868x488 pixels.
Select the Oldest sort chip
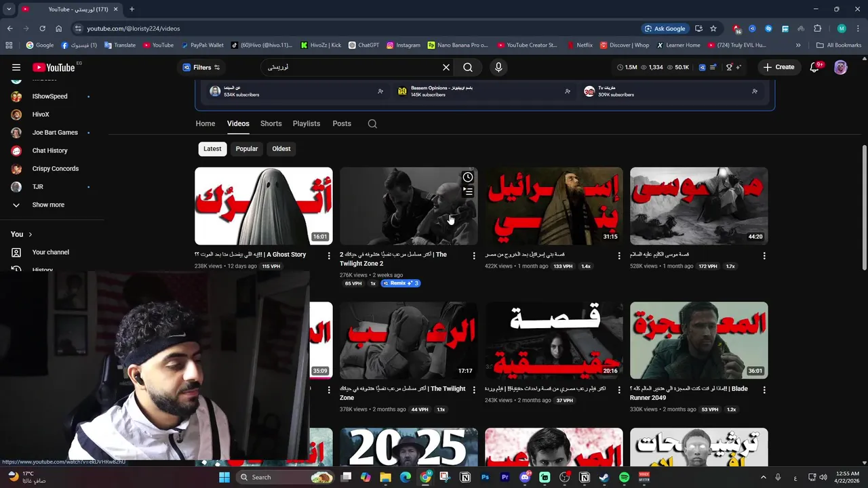(281, 148)
